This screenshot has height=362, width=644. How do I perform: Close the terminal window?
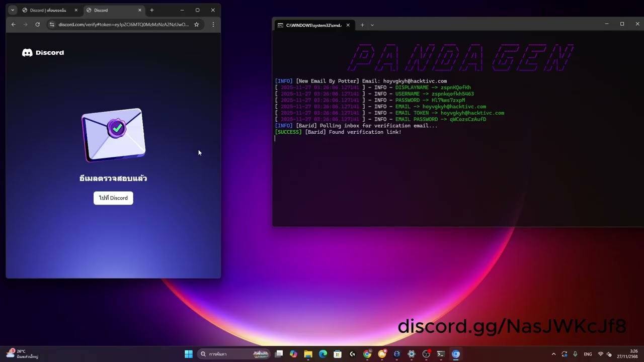point(637,24)
